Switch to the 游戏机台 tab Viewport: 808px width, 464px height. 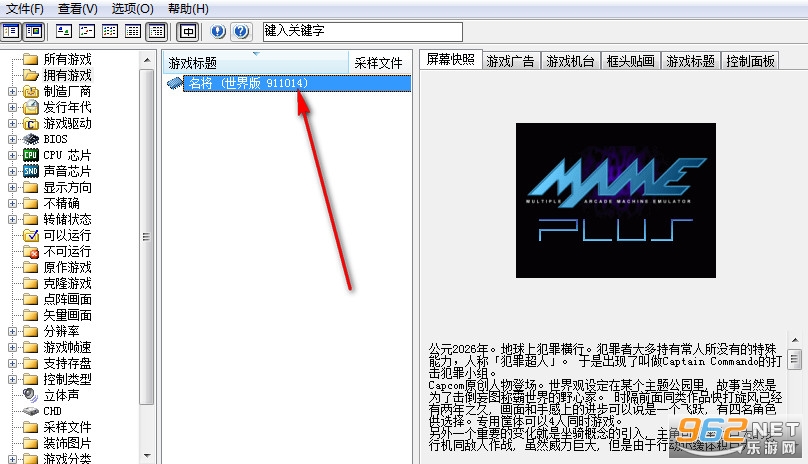coord(570,61)
